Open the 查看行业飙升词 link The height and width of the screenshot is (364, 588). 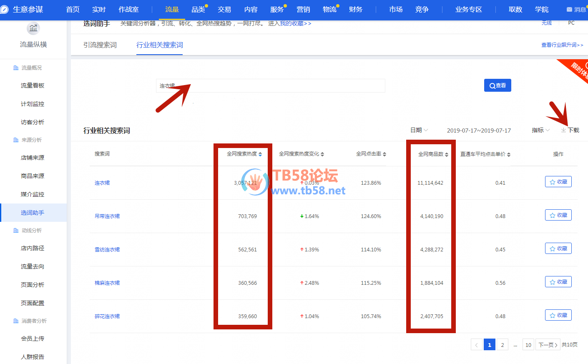coord(562,45)
